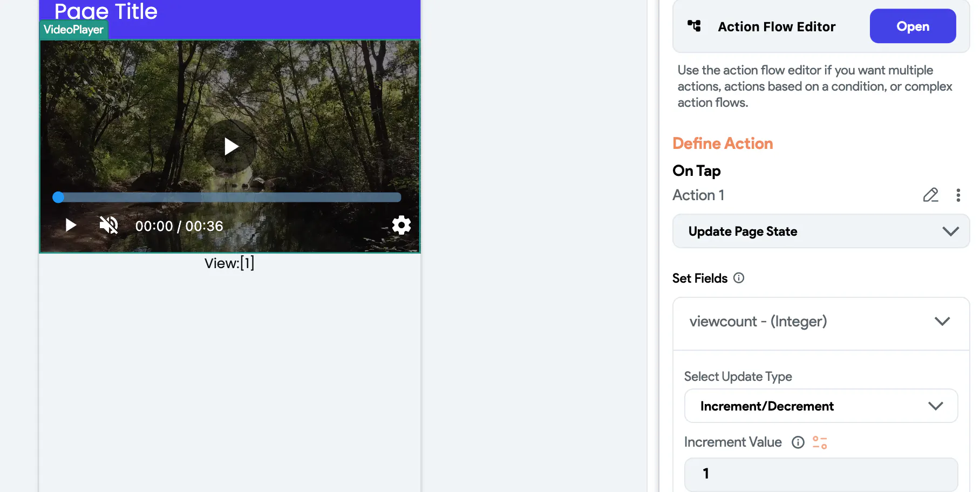980x492 pixels.
Task: Click the Define Action heading
Action: coord(723,143)
